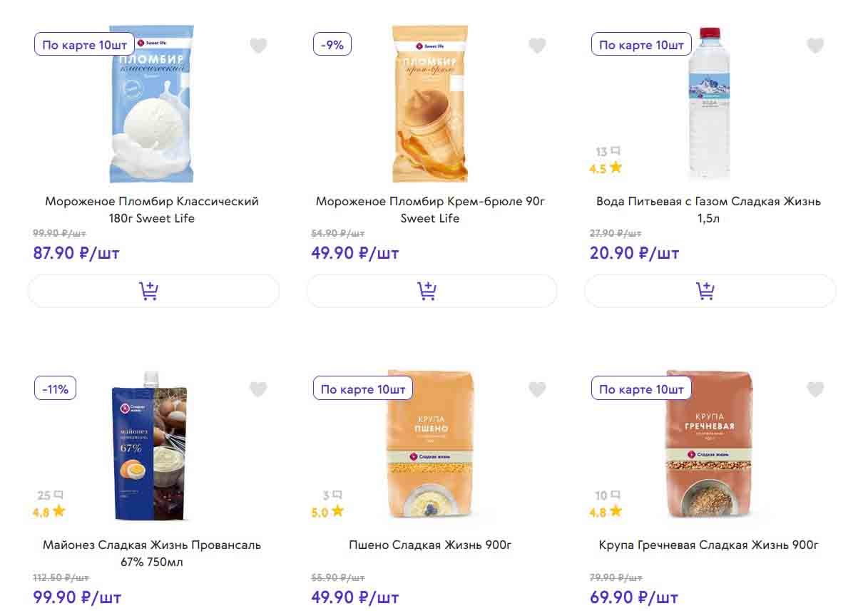
Task: Click Пшено Сладкая Жизнь 900г title
Action: pos(430,545)
